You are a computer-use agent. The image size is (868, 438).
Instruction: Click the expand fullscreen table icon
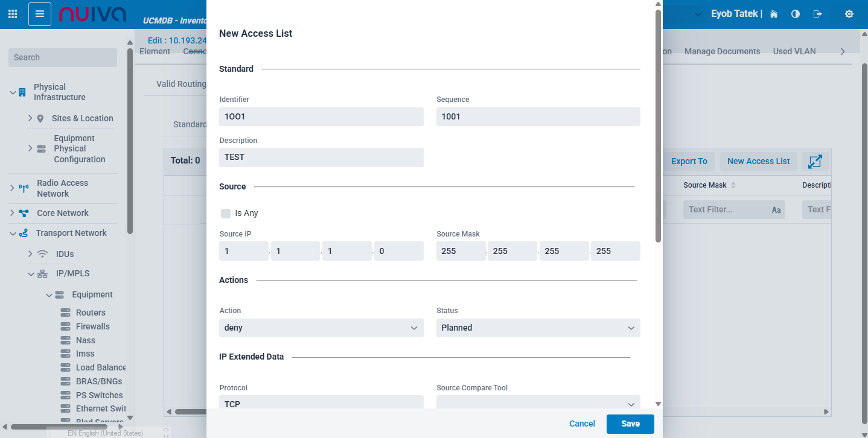pyautogui.click(x=815, y=162)
